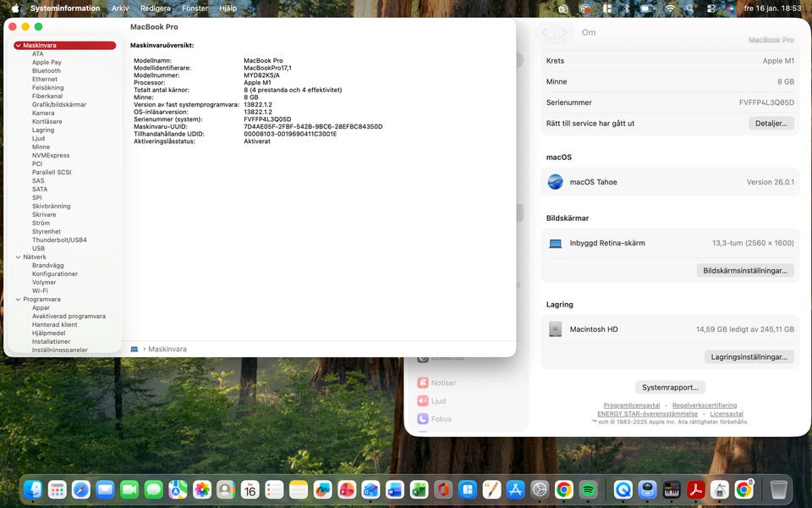Open Spotify in the Dock
812x508 pixels.
(588, 489)
